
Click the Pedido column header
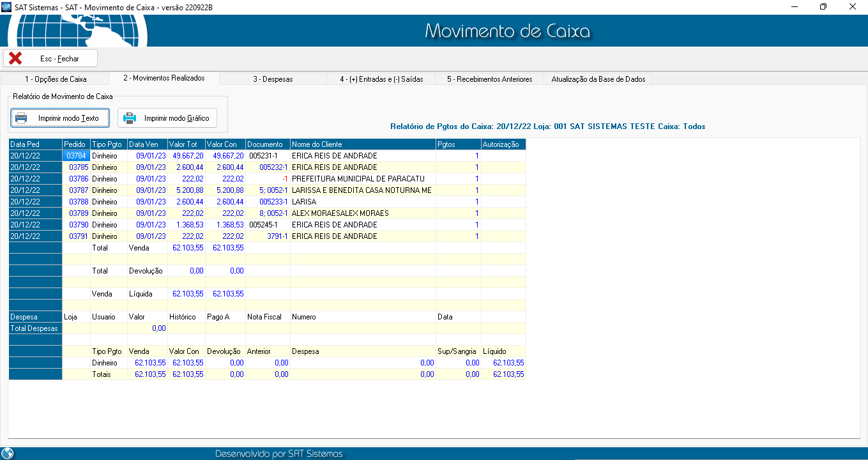pos(75,144)
